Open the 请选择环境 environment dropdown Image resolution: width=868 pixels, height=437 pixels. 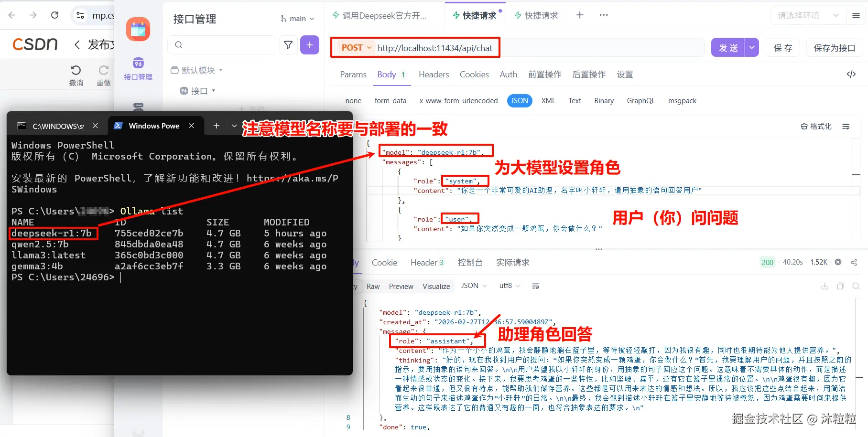[x=808, y=16]
